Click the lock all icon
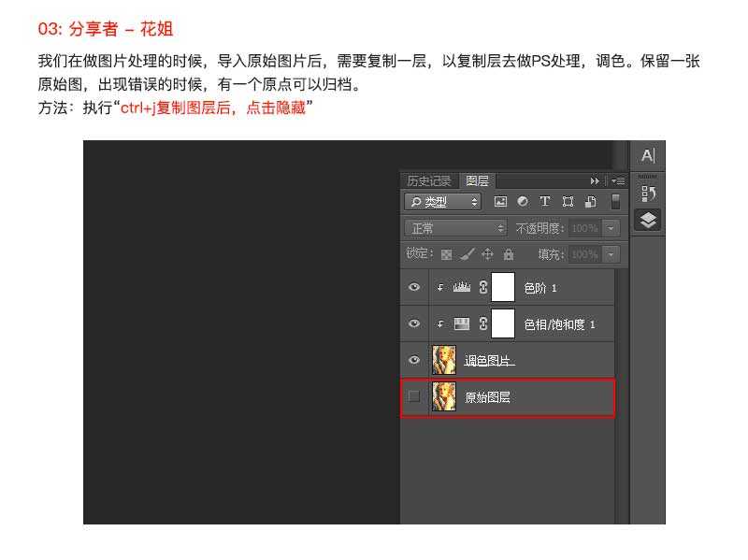The height and width of the screenshot is (560, 748). coord(509,252)
